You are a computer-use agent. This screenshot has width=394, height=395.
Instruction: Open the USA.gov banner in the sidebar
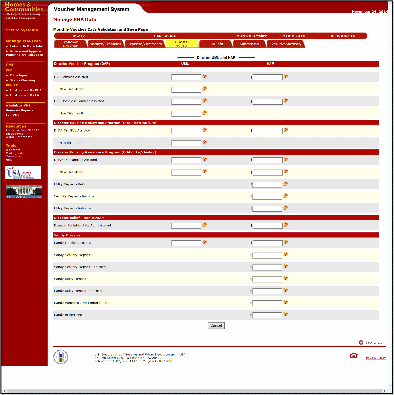(x=23, y=173)
